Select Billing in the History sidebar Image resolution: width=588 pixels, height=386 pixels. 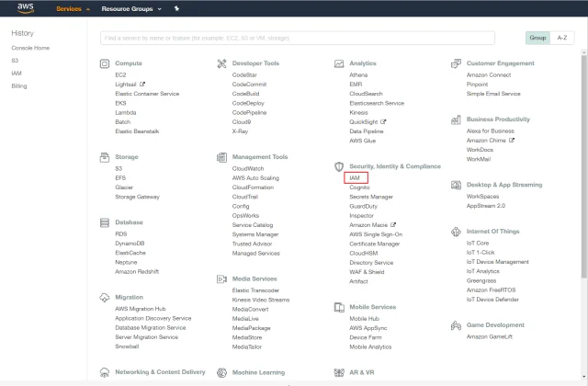[x=19, y=85]
